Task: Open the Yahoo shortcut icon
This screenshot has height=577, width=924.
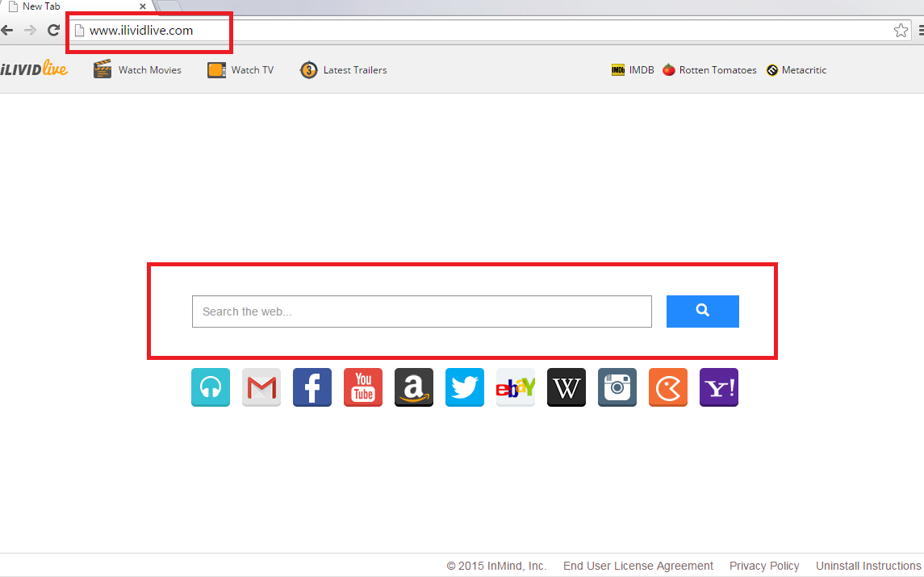Action: tap(719, 388)
